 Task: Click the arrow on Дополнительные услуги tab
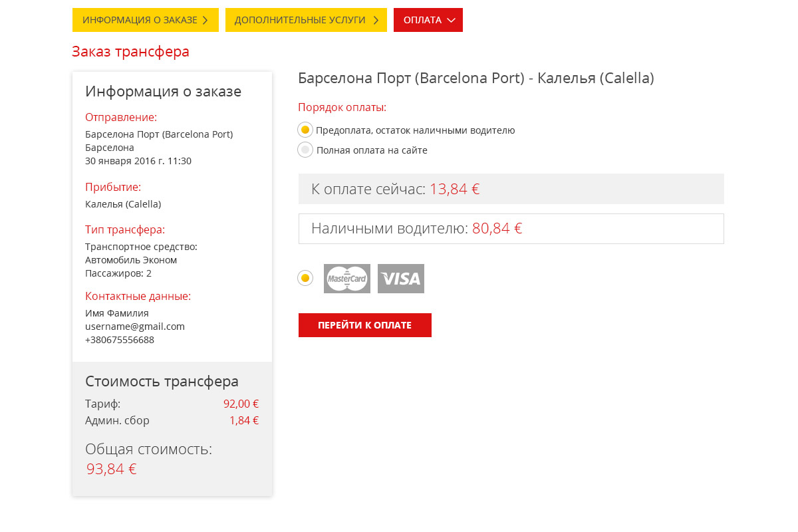click(x=376, y=21)
